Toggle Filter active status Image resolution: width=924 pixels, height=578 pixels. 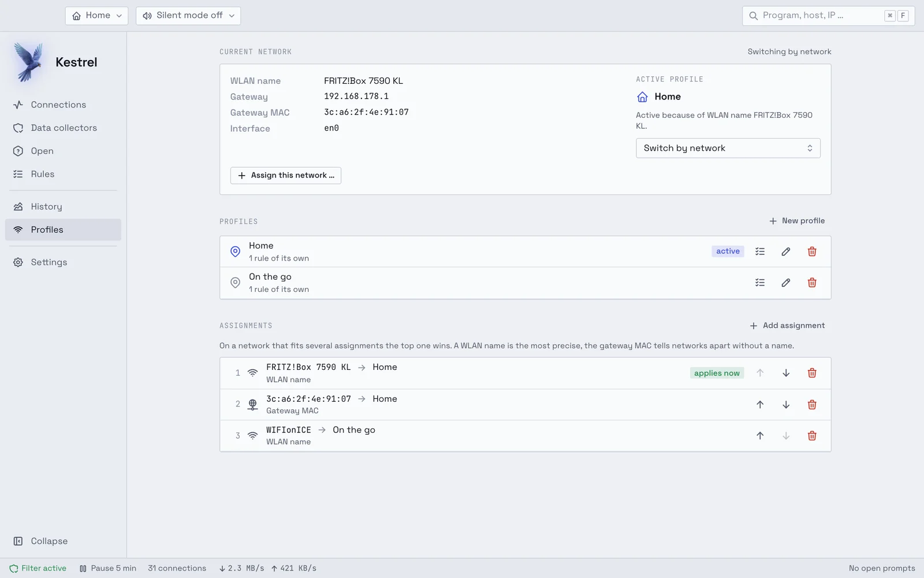(x=38, y=568)
